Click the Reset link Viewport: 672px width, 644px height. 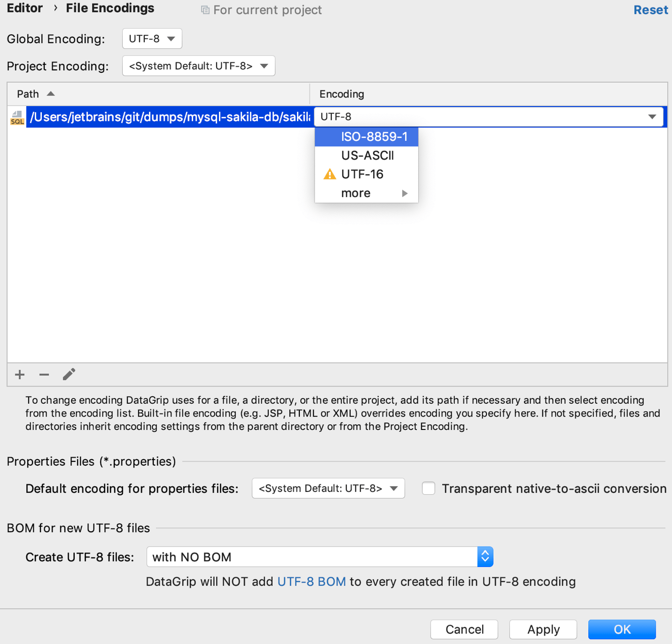coord(651,10)
